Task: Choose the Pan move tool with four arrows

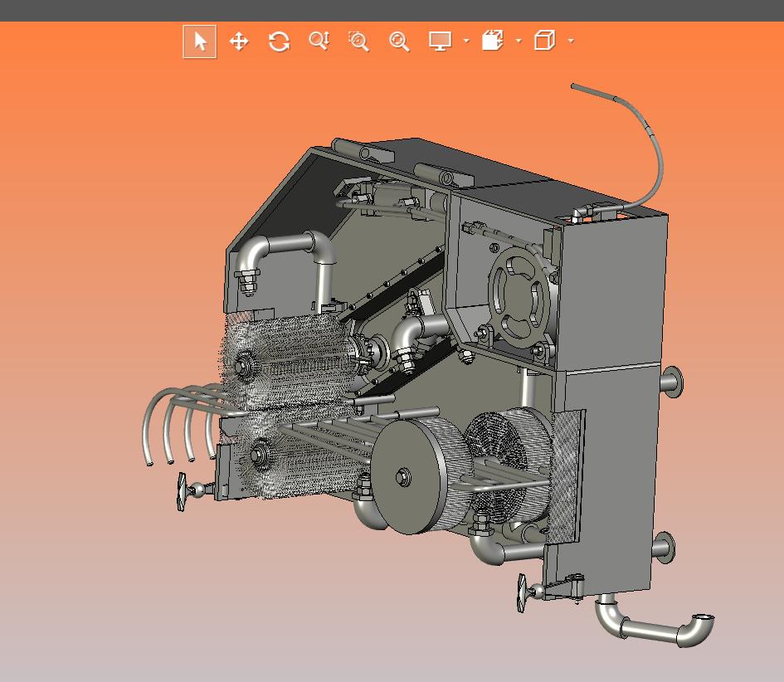Action: 239,41
